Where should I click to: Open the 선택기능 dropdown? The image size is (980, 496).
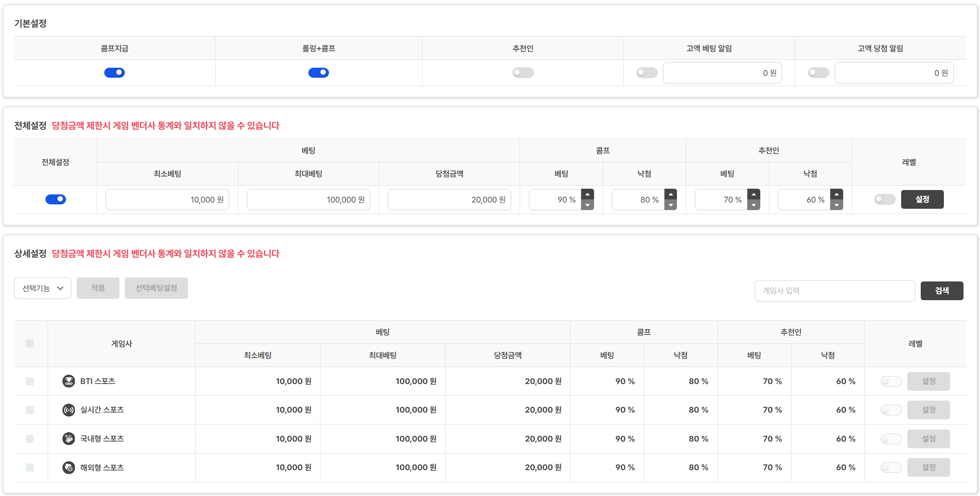[x=43, y=288]
